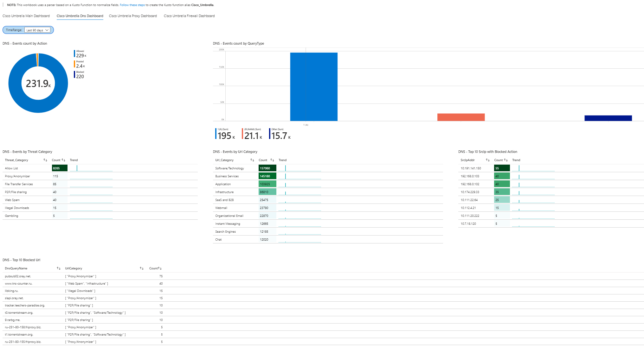This screenshot has height=346, width=644.
Task: Sort Top 10 Blocked Url by Count
Action: click(160, 268)
